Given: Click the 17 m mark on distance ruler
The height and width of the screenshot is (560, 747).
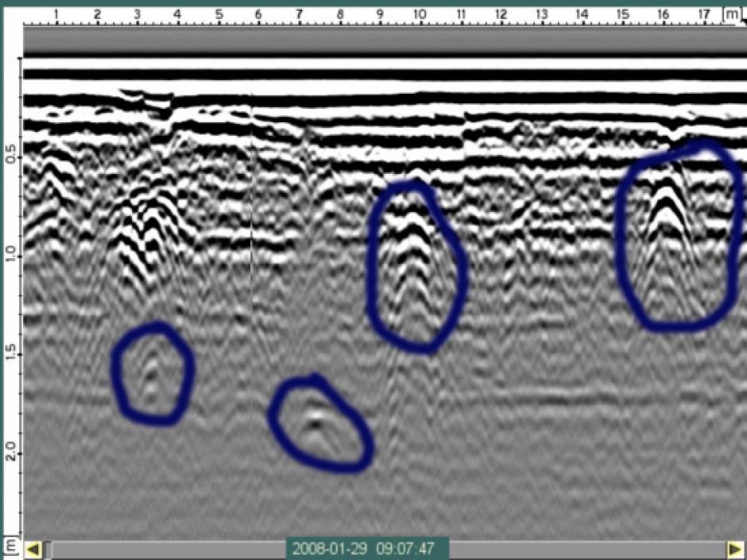Looking at the screenshot, I should (x=703, y=14).
